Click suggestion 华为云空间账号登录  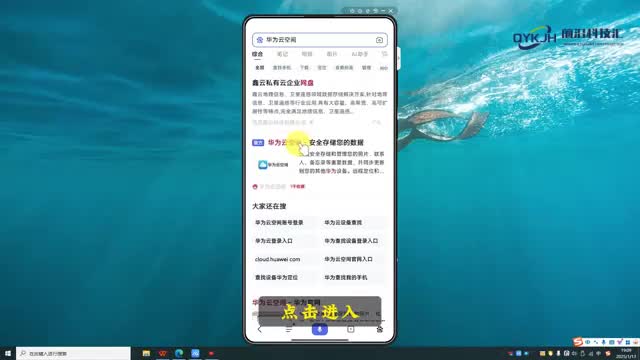tap(279, 222)
